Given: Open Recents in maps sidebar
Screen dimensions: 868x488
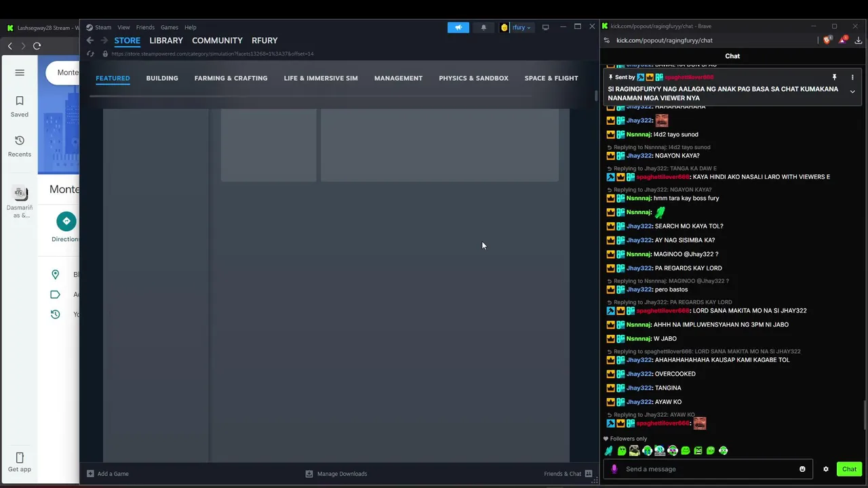Looking at the screenshot, I should click(20, 146).
